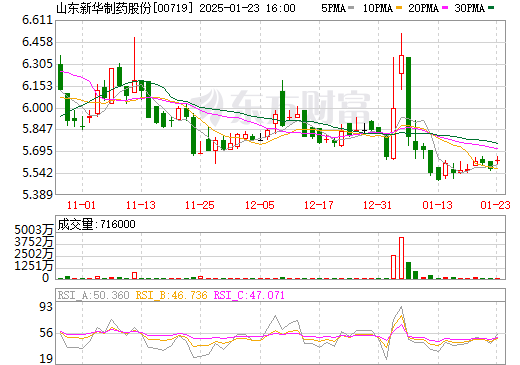
Task: Select the 5PMA legend label
Action: point(333,8)
